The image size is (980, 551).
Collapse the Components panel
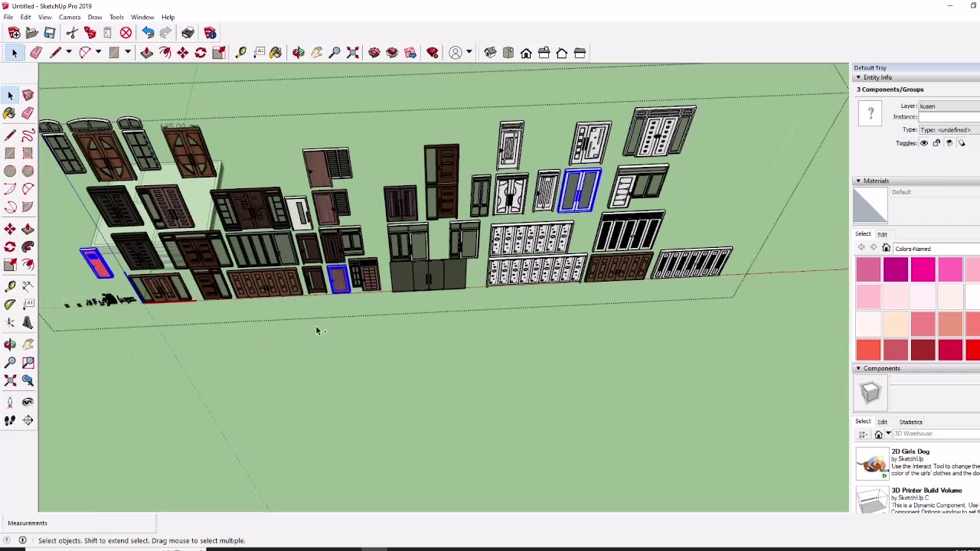tap(858, 368)
